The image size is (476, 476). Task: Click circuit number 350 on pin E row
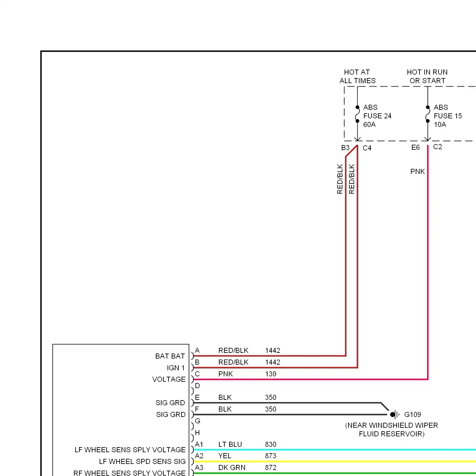click(x=271, y=398)
